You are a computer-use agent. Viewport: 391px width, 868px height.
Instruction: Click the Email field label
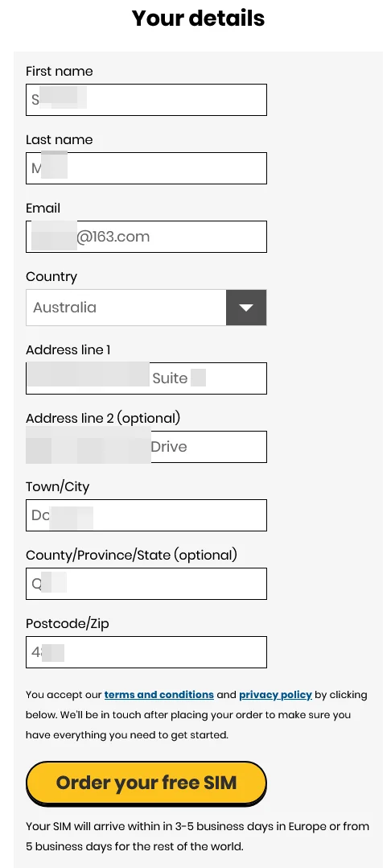pyautogui.click(x=43, y=208)
